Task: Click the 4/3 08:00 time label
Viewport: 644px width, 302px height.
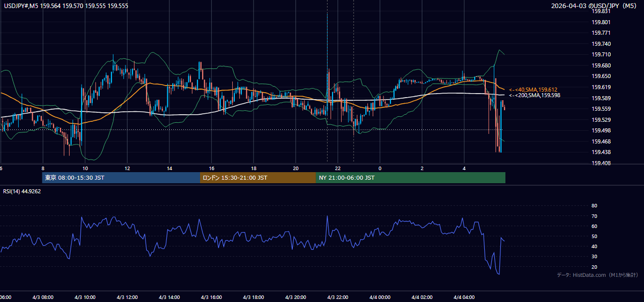Action: pos(43,297)
